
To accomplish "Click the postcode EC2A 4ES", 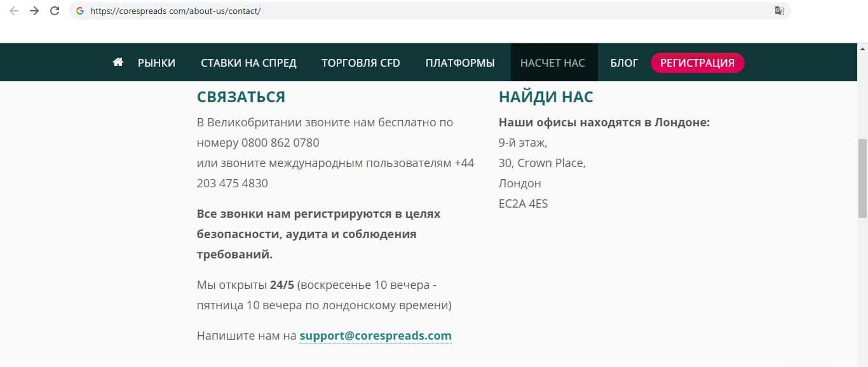I will pyautogui.click(x=523, y=204).
